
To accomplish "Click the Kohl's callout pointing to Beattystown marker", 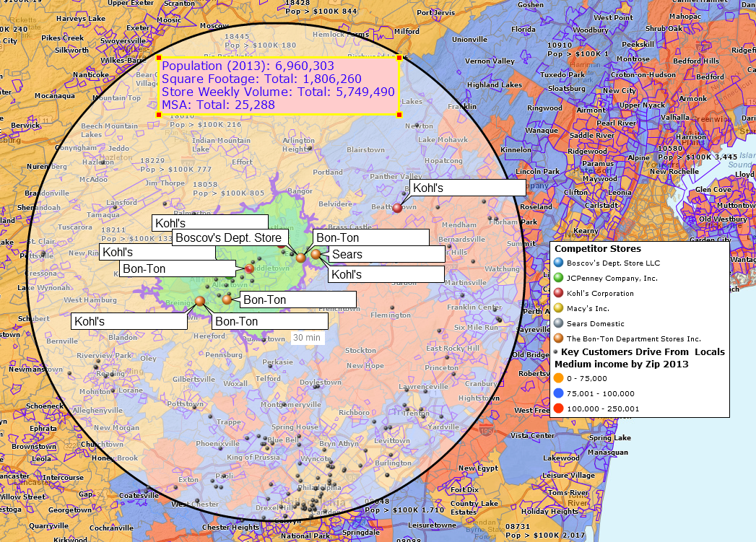I will click(468, 188).
